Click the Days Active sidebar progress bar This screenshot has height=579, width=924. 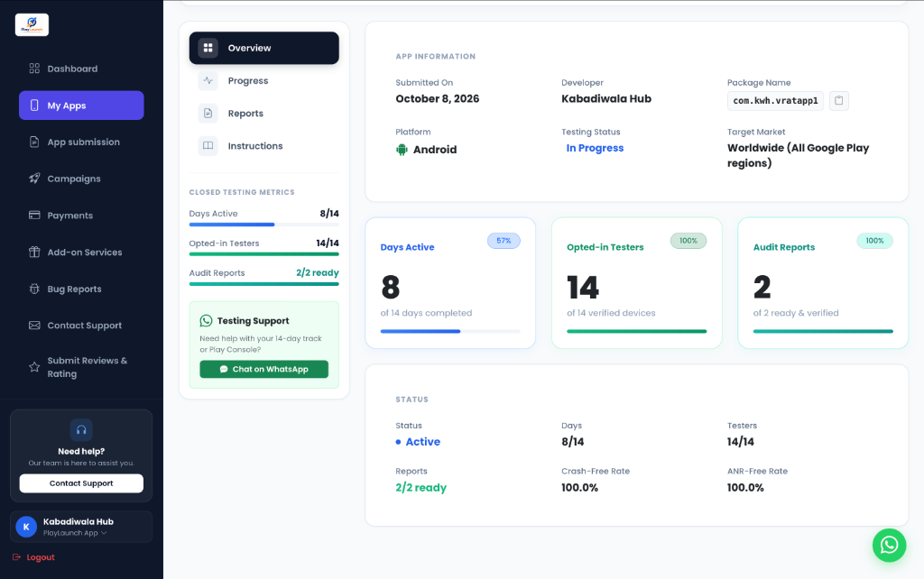[264, 225]
